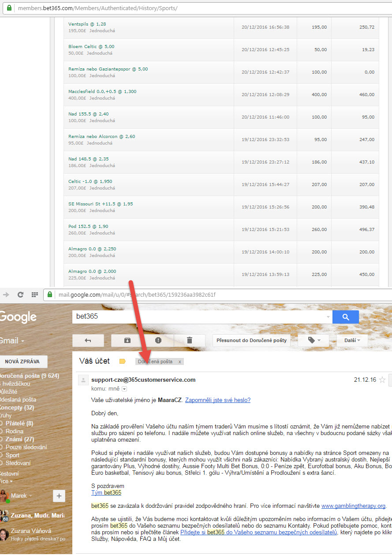Viewport: 392px width, 555px height.
Task: Follow the Zapomněli jste své heslo? link
Action: point(218,400)
